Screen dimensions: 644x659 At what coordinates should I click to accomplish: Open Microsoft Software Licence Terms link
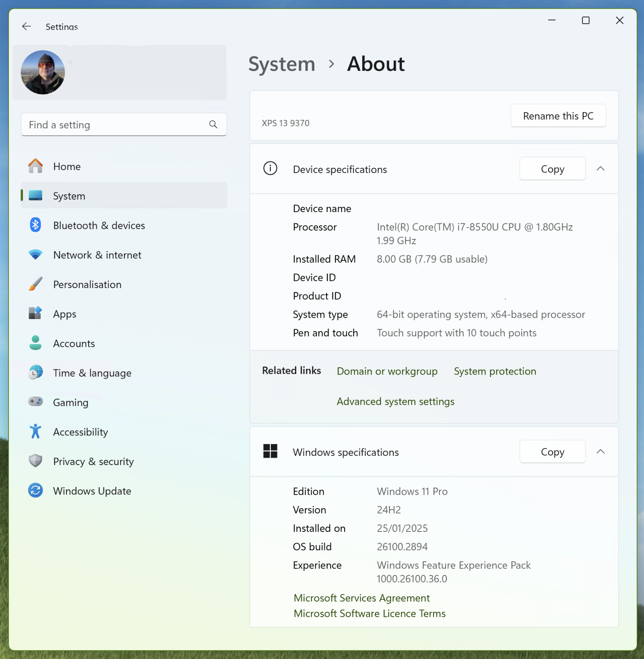pyautogui.click(x=369, y=614)
